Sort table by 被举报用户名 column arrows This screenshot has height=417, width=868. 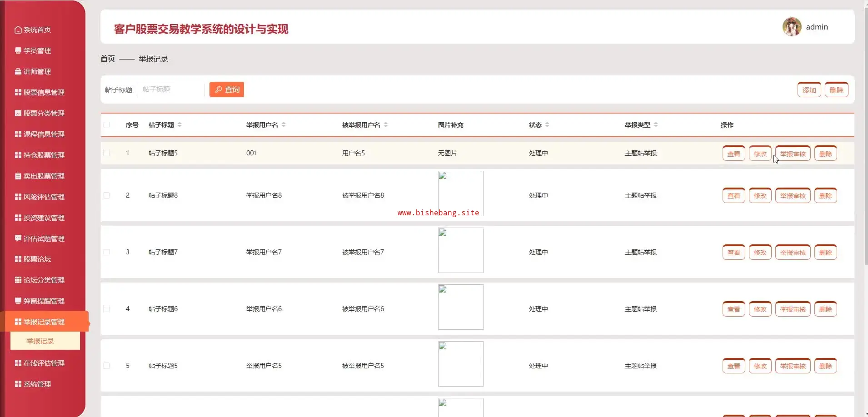tap(386, 125)
